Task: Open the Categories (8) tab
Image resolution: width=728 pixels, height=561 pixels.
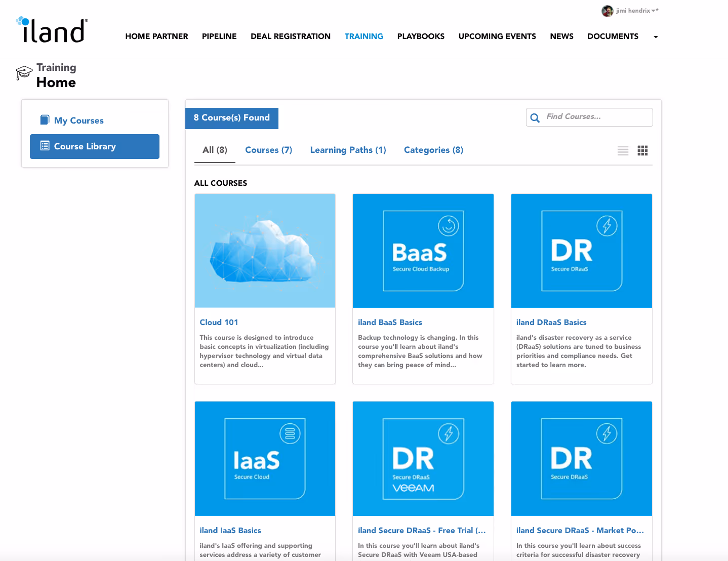Action: point(433,150)
